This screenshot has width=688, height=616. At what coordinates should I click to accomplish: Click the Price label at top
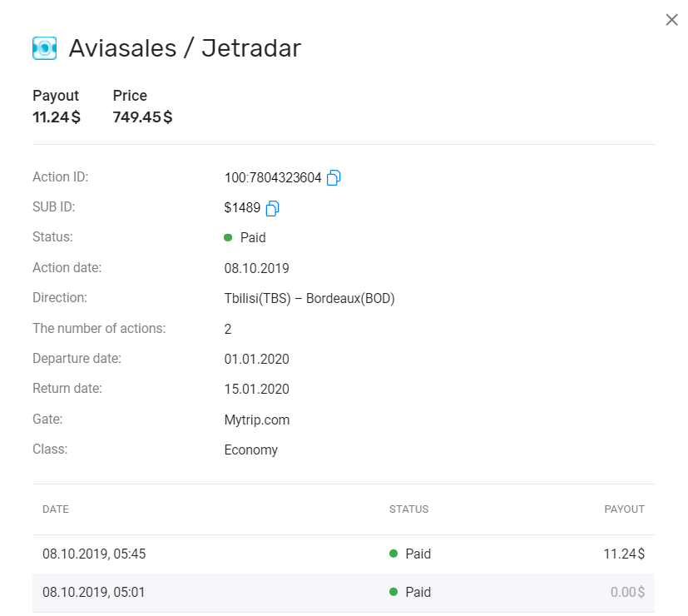point(130,96)
